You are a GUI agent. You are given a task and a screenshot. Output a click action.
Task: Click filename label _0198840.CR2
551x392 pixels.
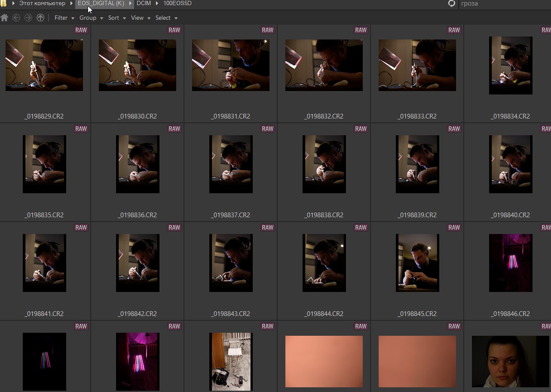tap(511, 215)
